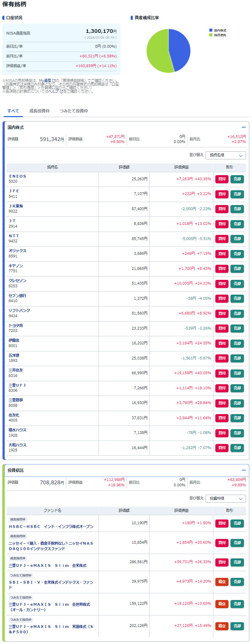Buy more NTT shares via 買付
This screenshot has width=252, height=644.
pos(222,239)
